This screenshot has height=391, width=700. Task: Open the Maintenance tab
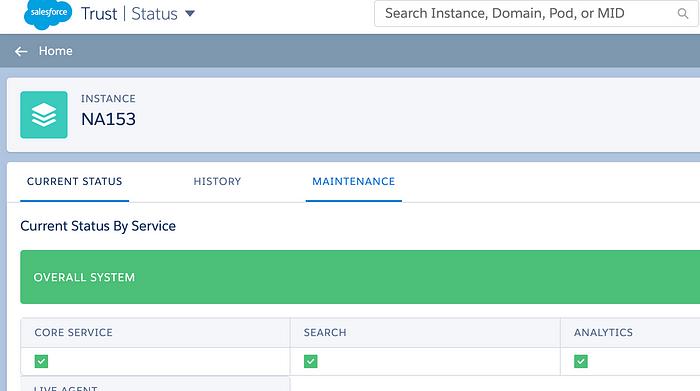[x=354, y=182]
